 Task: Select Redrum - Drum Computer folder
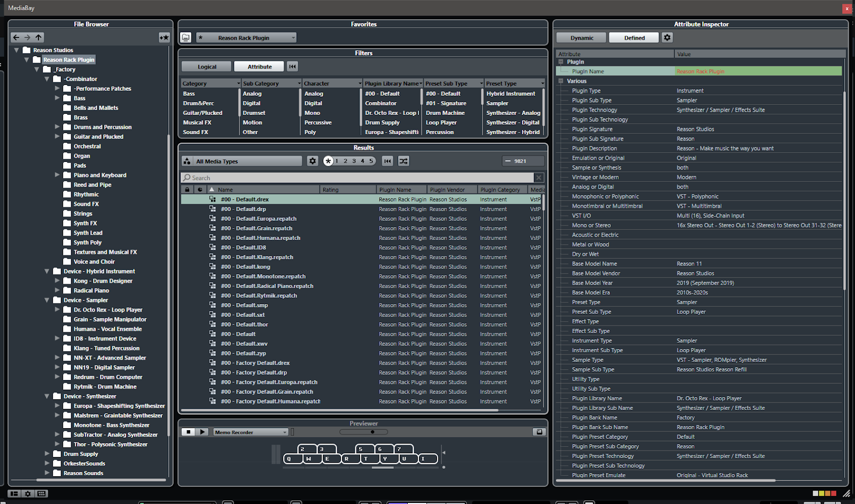tap(108, 377)
